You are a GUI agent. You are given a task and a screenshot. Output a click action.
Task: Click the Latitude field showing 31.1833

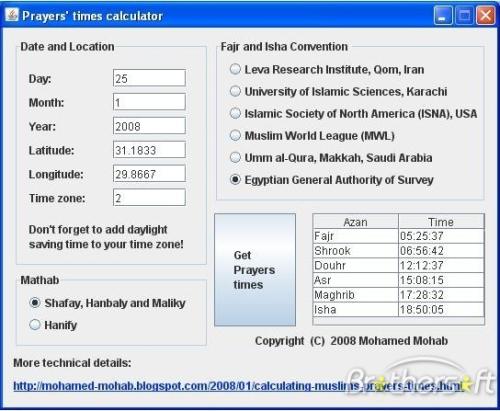pyautogui.click(x=149, y=150)
